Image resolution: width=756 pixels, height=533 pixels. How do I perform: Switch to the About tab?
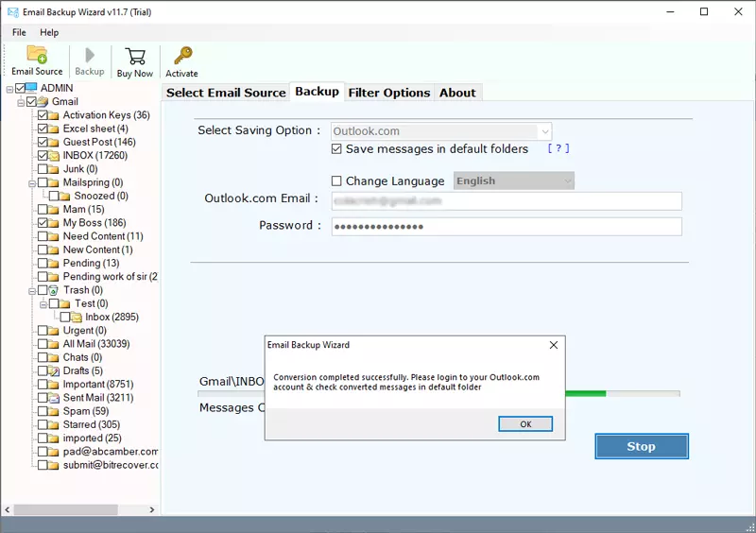457,93
